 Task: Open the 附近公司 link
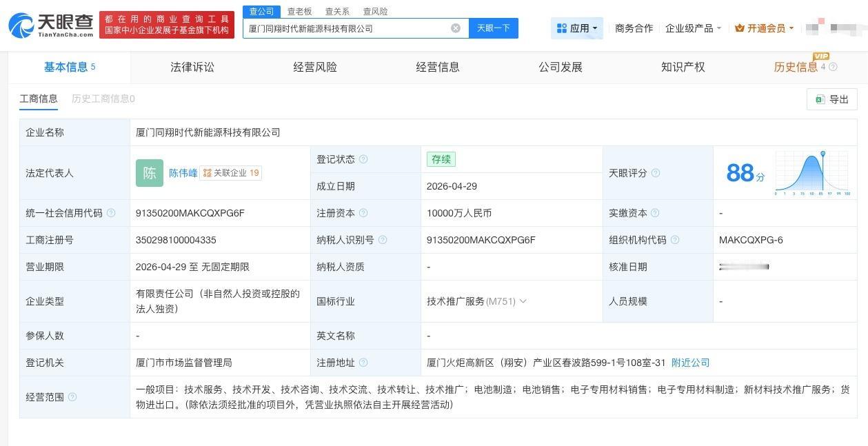pyautogui.click(x=690, y=362)
